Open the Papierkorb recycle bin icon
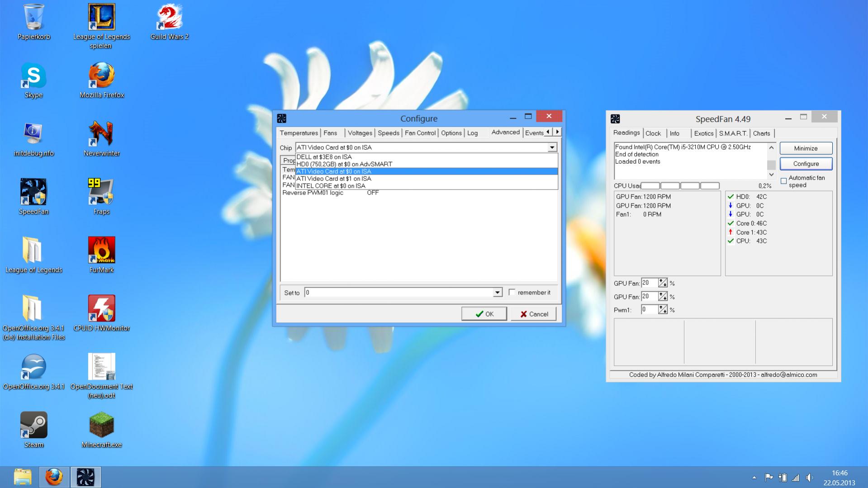 (x=33, y=23)
